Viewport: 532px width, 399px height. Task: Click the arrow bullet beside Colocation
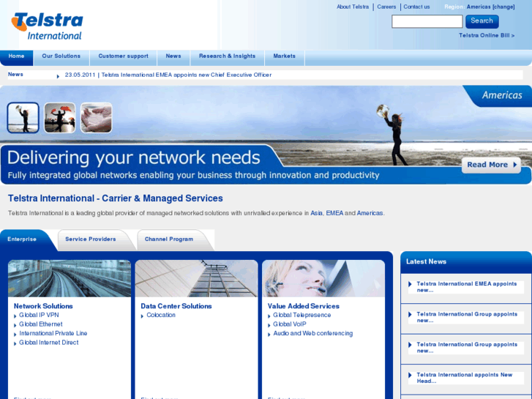coord(142,316)
